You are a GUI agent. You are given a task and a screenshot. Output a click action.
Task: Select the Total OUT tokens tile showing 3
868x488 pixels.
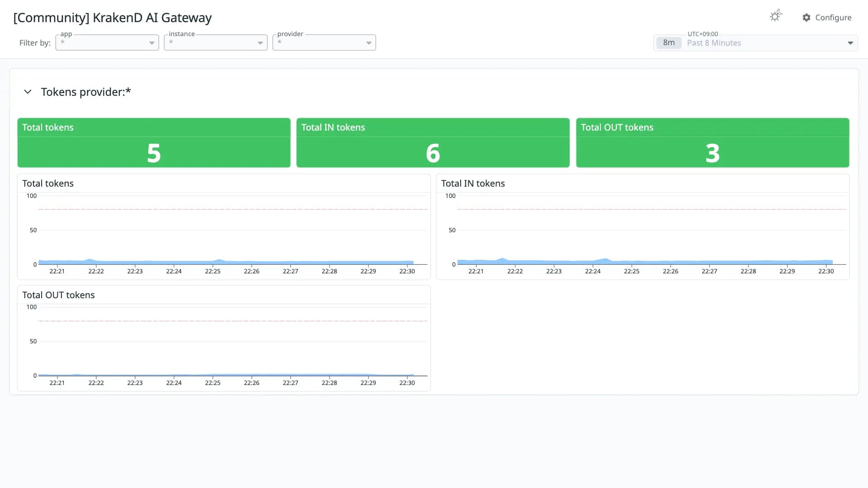pyautogui.click(x=712, y=143)
